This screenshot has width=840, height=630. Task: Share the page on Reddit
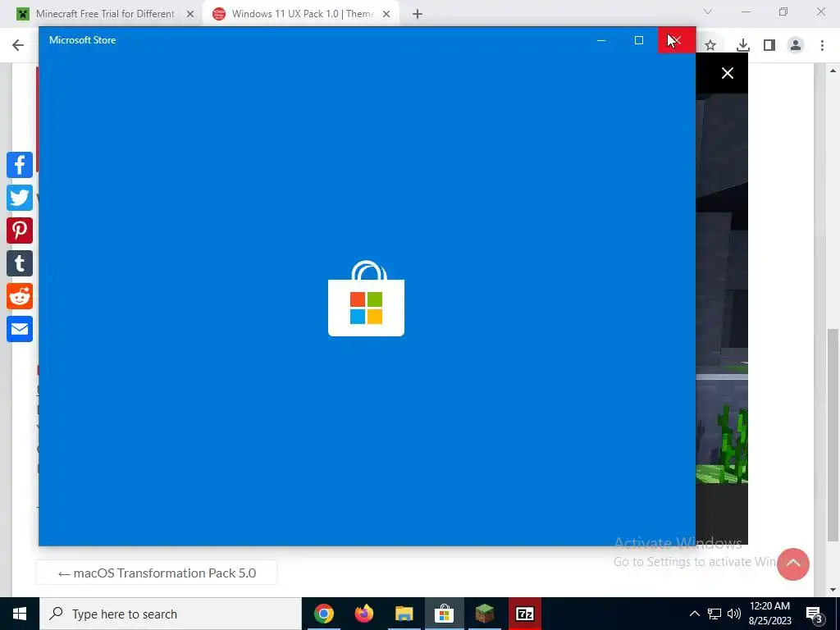(20, 296)
